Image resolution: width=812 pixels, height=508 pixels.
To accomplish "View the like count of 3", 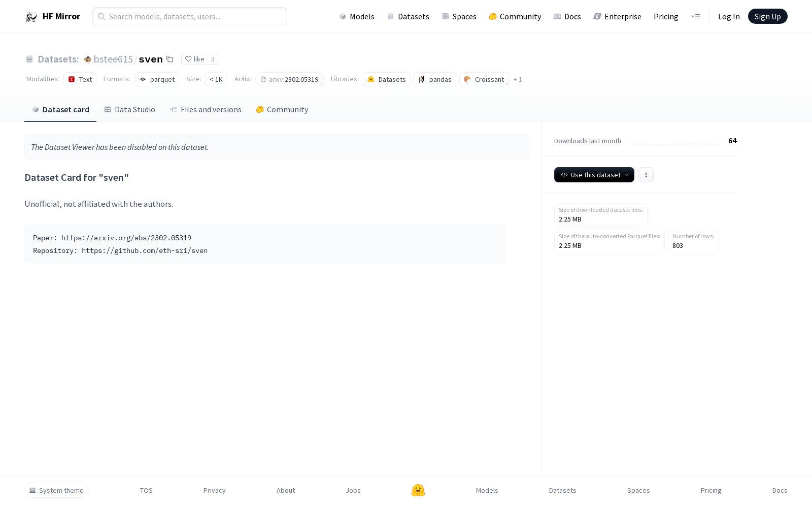I will tap(213, 59).
